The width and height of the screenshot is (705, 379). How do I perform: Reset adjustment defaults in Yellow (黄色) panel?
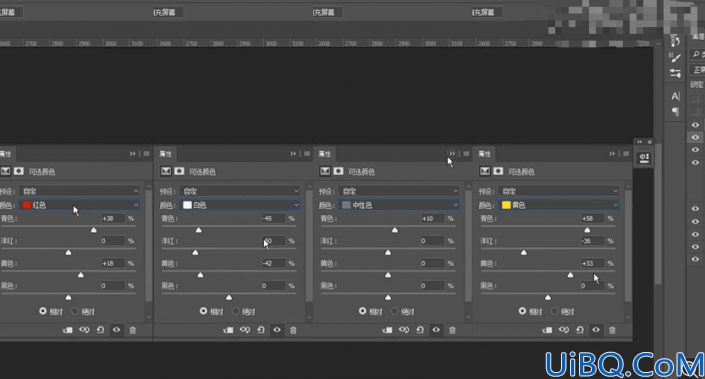[580, 330]
